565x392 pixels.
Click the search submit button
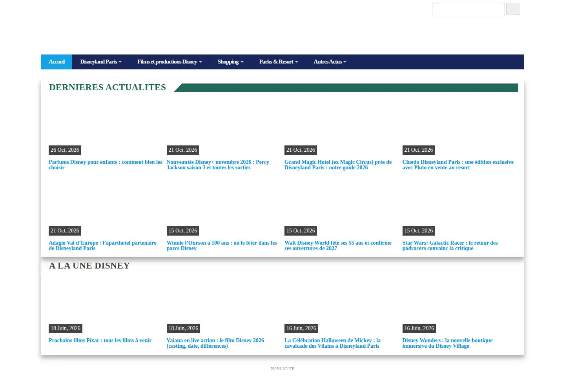(x=513, y=9)
